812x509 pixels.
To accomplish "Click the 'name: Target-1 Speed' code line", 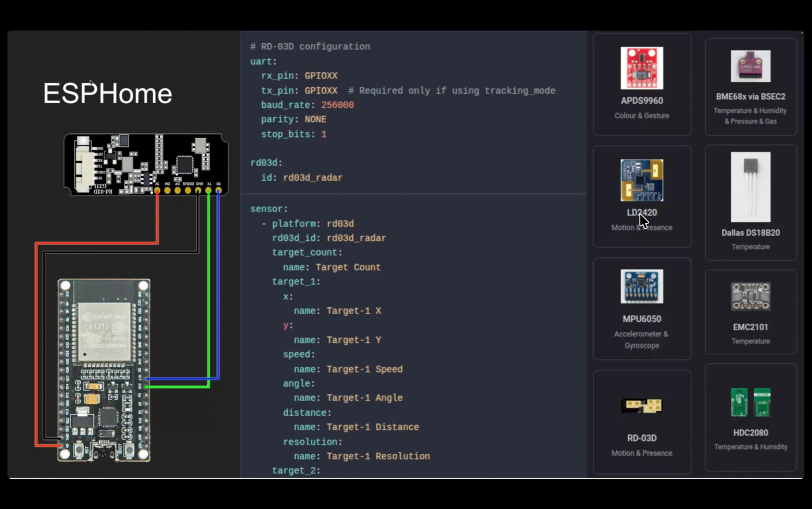I will tap(348, 369).
